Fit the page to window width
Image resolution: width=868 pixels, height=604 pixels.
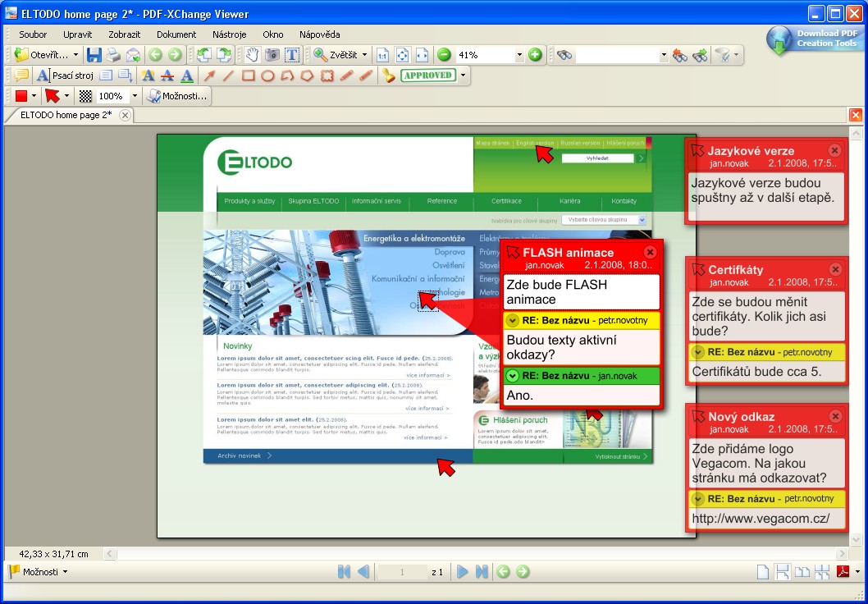pos(422,55)
